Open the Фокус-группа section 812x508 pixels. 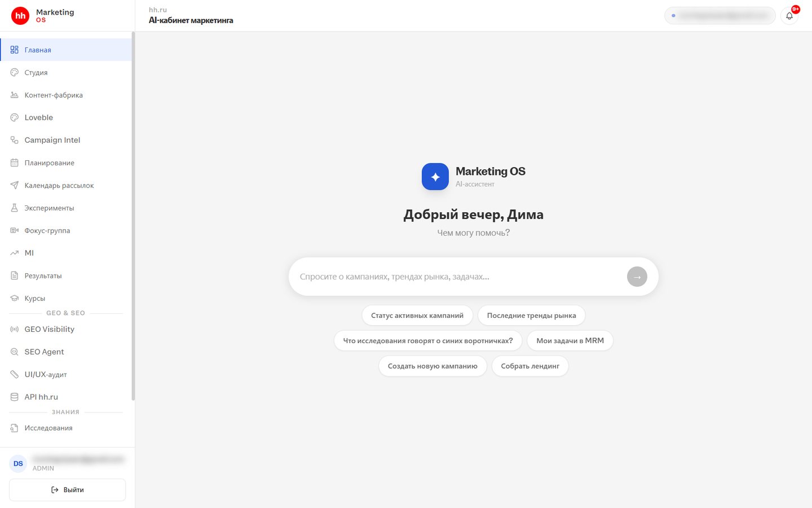pyautogui.click(x=66, y=230)
